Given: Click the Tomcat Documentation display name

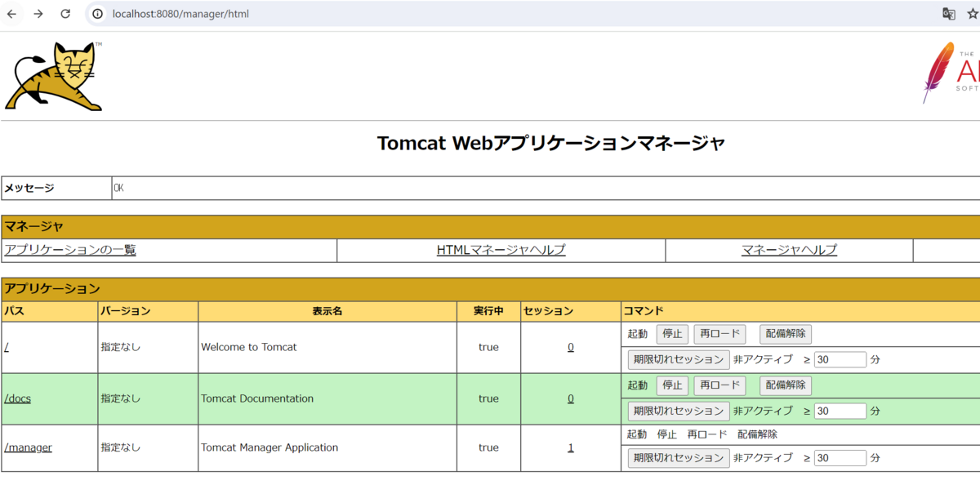Looking at the screenshot, I should pos(257,398).
